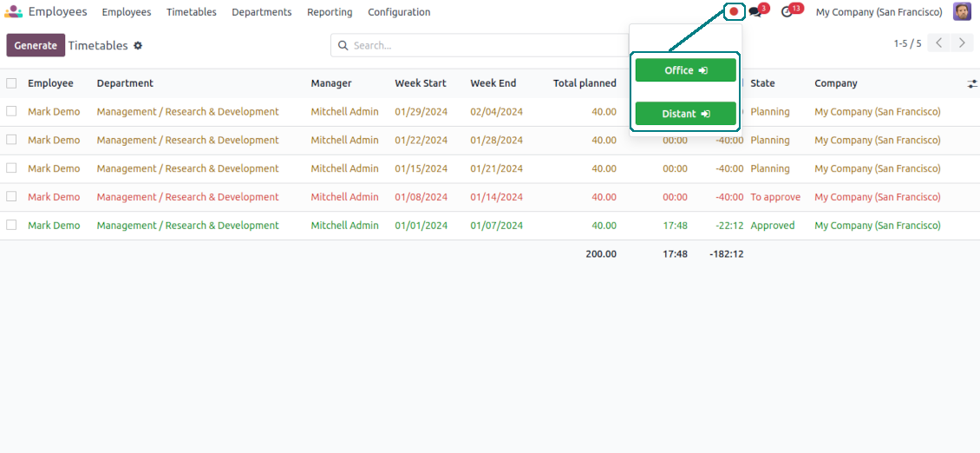Click the -22:12 difference cell
The width and height of the screenshot is (980, 453).
(x=729, y=226)
